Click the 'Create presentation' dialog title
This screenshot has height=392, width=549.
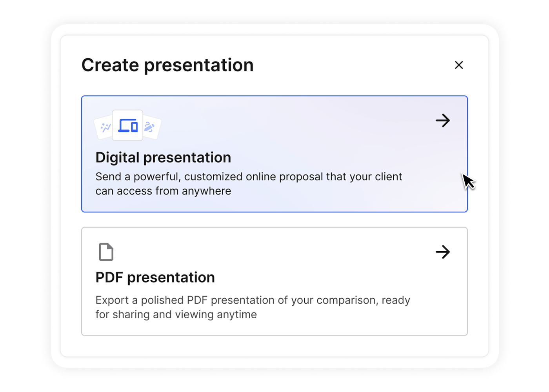click(167, 65)
